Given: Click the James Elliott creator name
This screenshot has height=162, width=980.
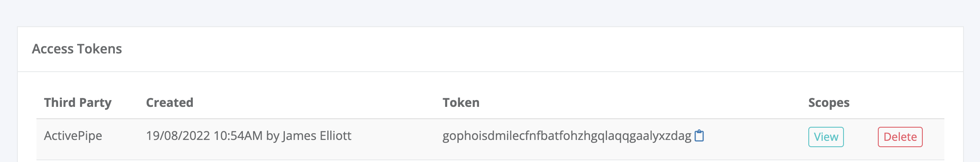Looking at the screenshot, I should click(x=317, y=136).
